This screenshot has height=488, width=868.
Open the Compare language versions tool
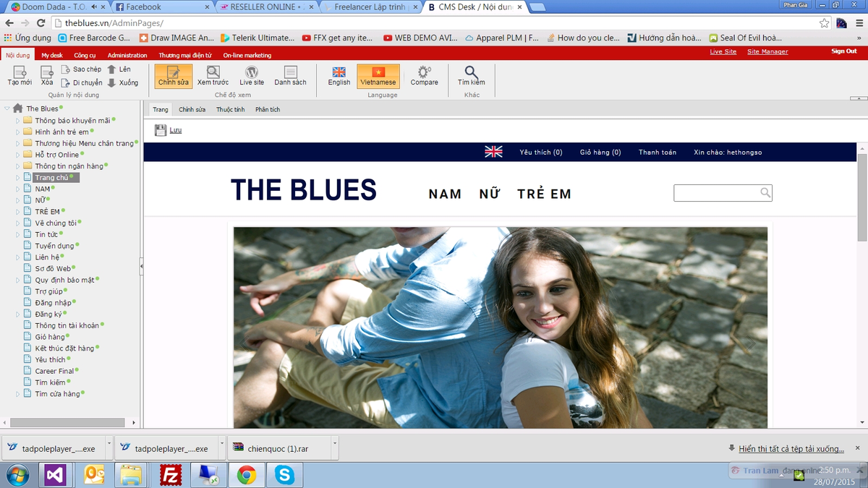[x=424, y=76]
